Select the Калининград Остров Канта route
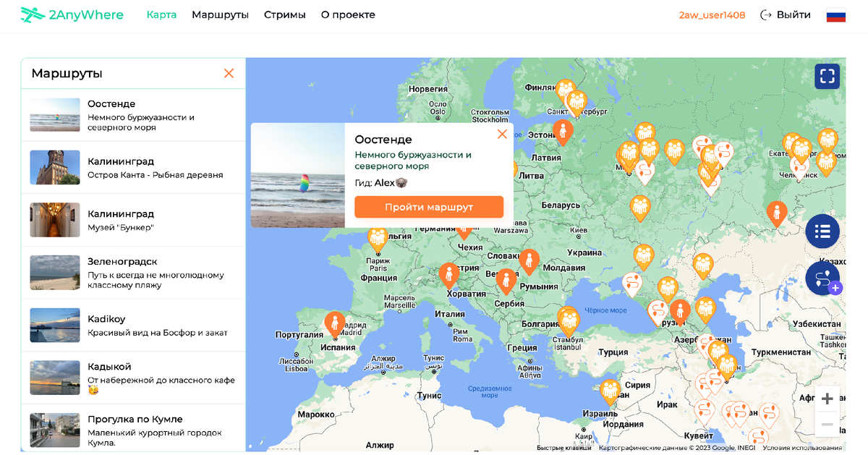Image resolution: width=868 pixels, height=455 pixels. pos(133,168)
